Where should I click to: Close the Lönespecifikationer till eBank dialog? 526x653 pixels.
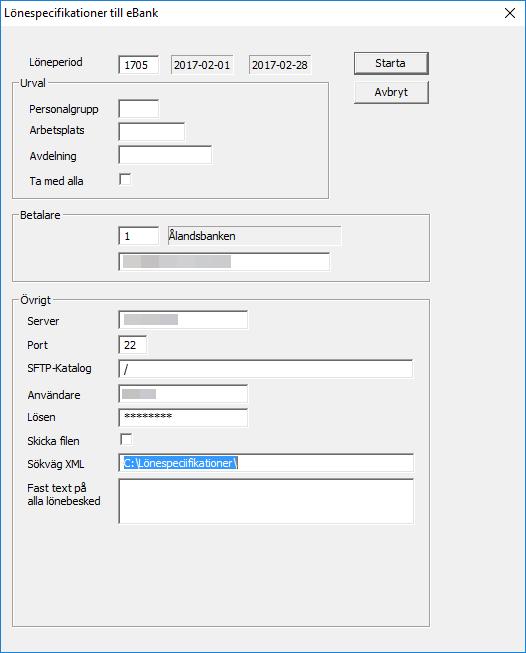click(x=510, y=13)
